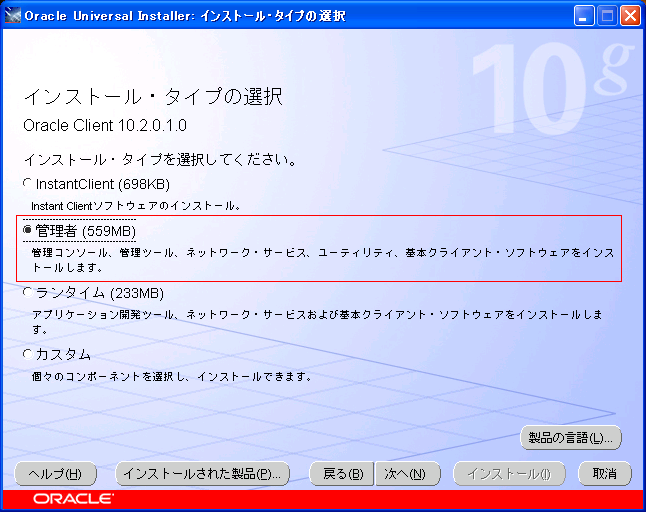Click the インストール・タイプの選択 heading
This screenshot has height=512, width=646.
(153, 97)
